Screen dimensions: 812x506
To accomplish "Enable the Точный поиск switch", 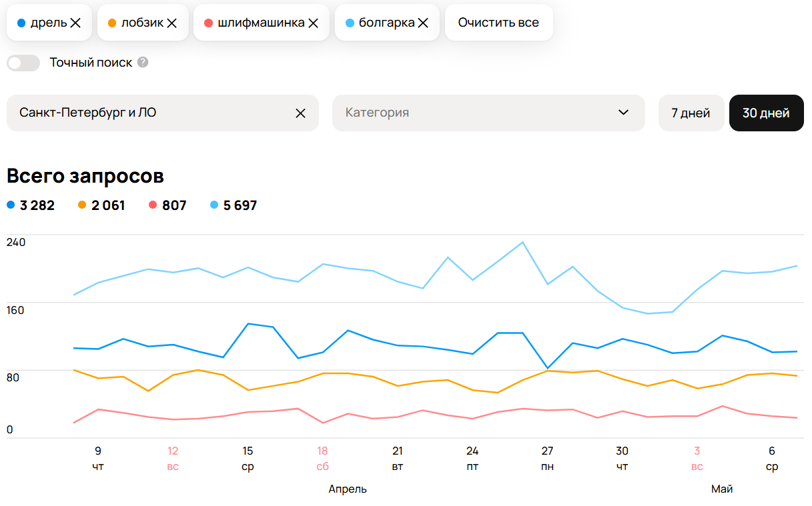I will coord(23,63).
